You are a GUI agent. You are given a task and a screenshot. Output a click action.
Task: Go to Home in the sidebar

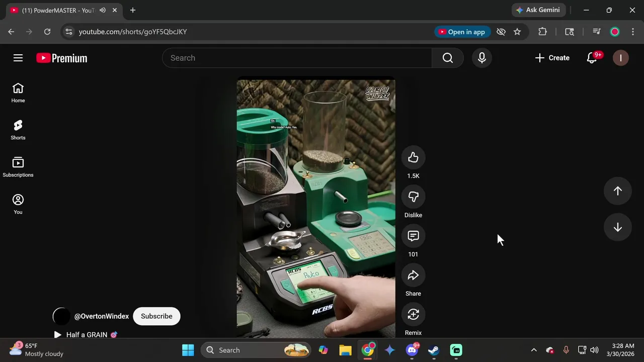[x=18, y=93]
